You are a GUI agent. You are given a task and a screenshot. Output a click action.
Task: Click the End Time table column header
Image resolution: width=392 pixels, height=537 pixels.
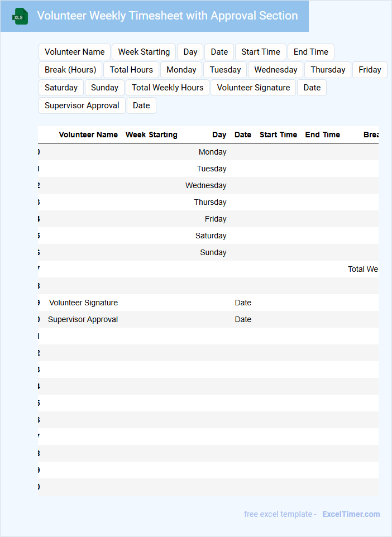coord(322,135)
